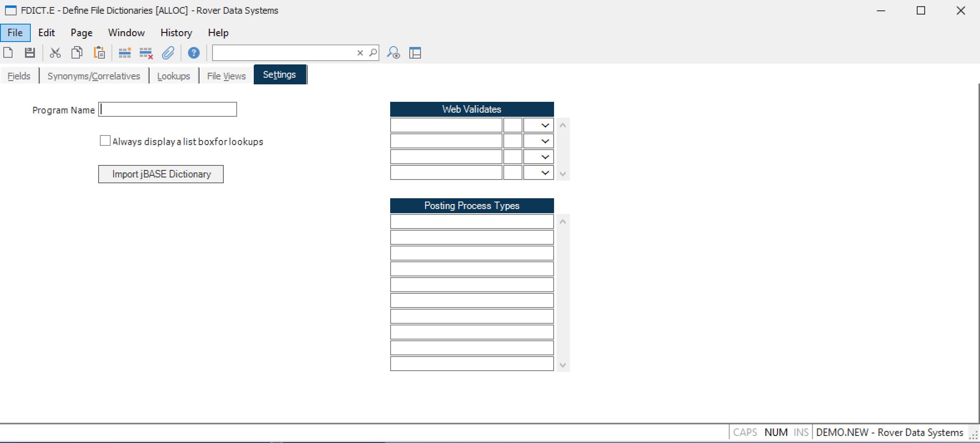Viewport: 980px width, 443px height.
Task: Open the History menu
Action: click(176, 33)
